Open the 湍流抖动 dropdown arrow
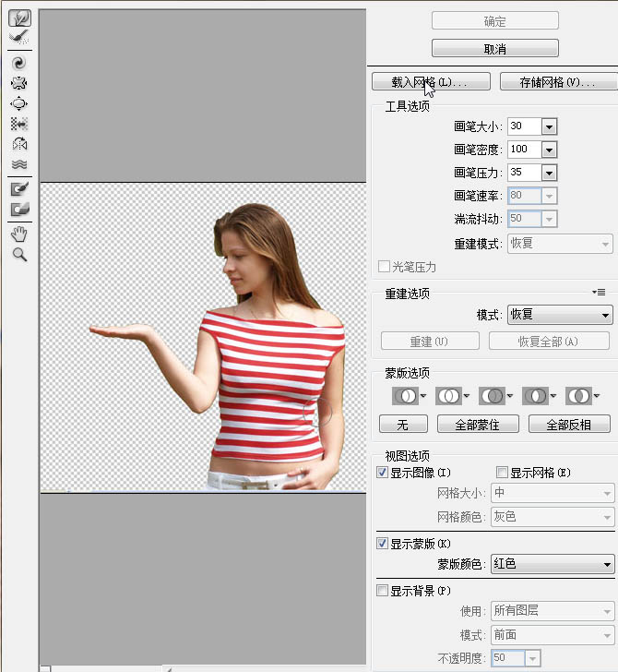Image resolution: width=618 pixels, height=672 pixels. [549, 220]
